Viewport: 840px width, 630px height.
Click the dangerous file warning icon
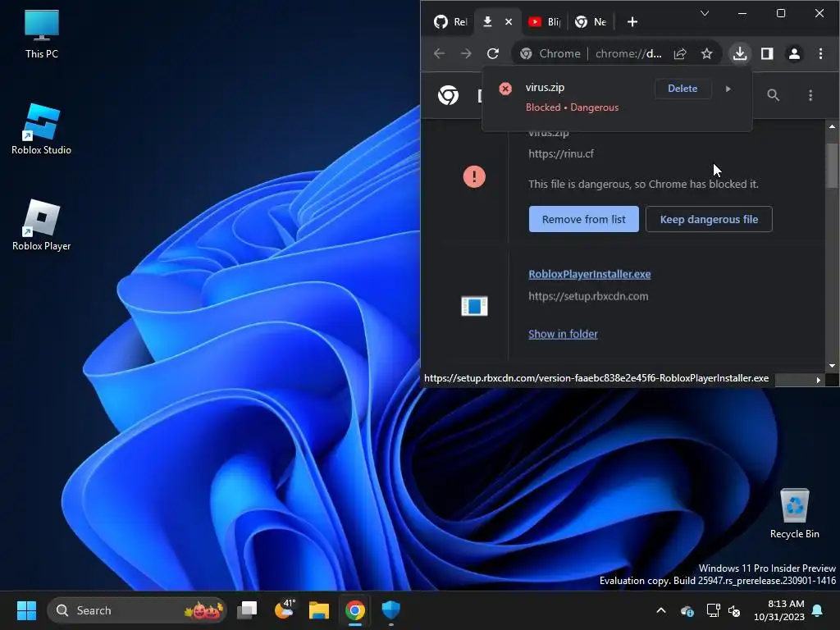tap(474, 177)
